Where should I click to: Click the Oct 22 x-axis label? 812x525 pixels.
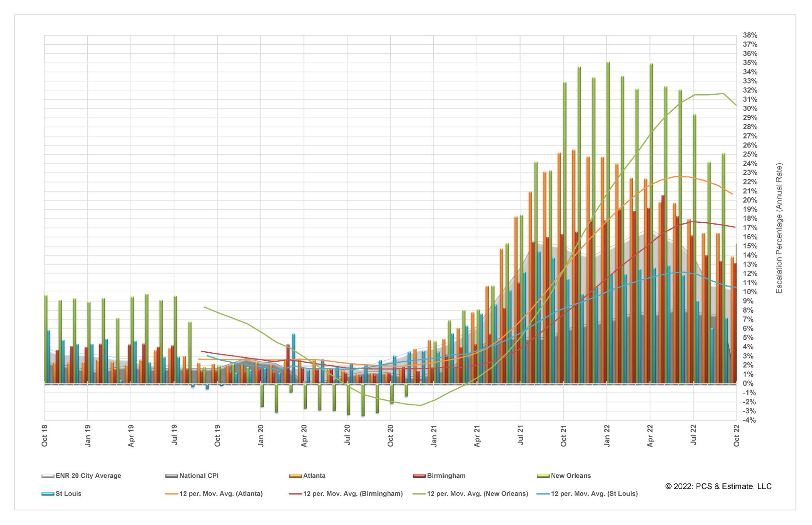(x=737, y=436)
